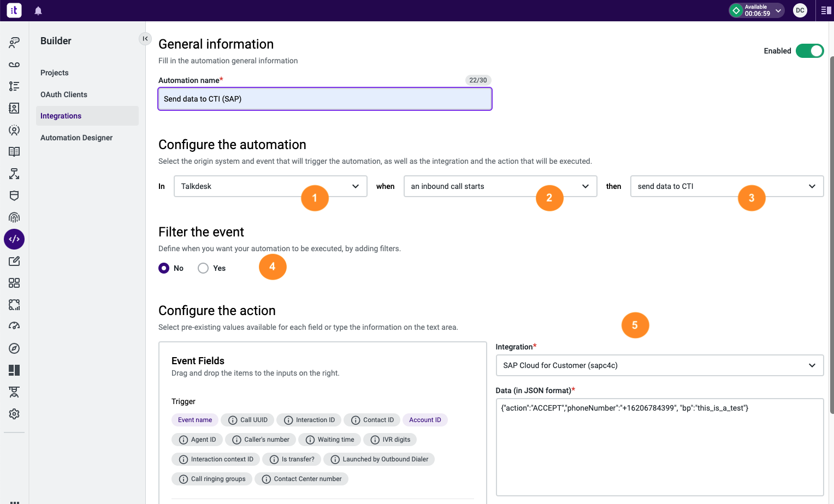Pick the Event name field chip

(195, 420)
